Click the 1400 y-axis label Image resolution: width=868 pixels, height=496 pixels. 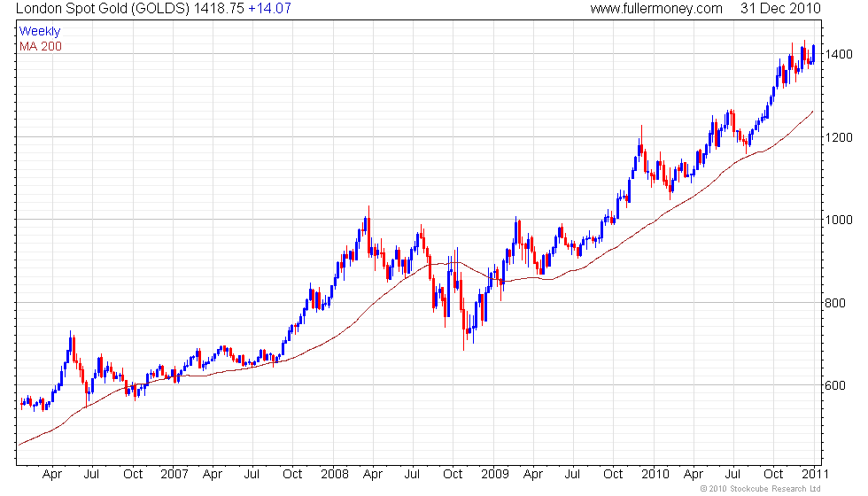pos(839,54)
